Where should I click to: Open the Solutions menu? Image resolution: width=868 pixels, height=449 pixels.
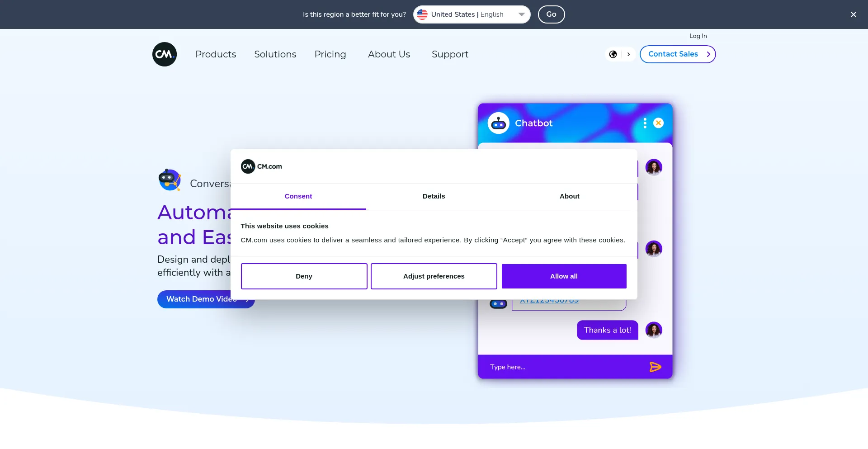click(275, 54)
